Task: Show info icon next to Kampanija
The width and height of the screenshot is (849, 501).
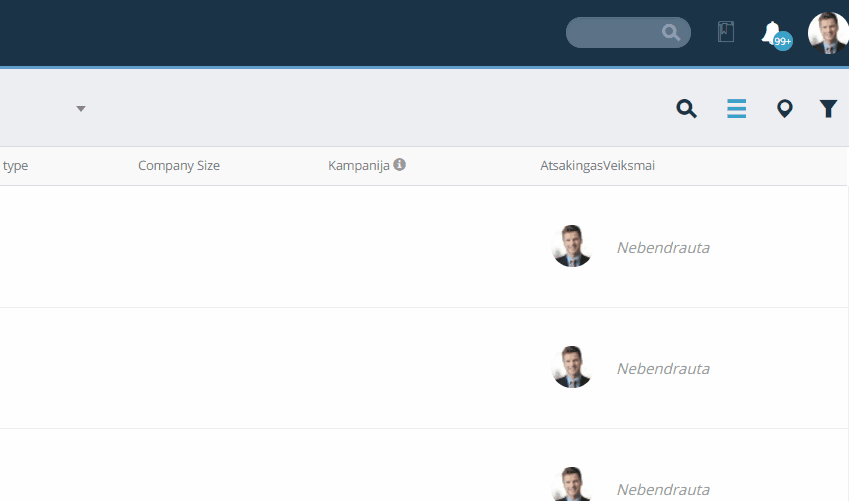Action: pyautogui.click(x=400, y=164)
